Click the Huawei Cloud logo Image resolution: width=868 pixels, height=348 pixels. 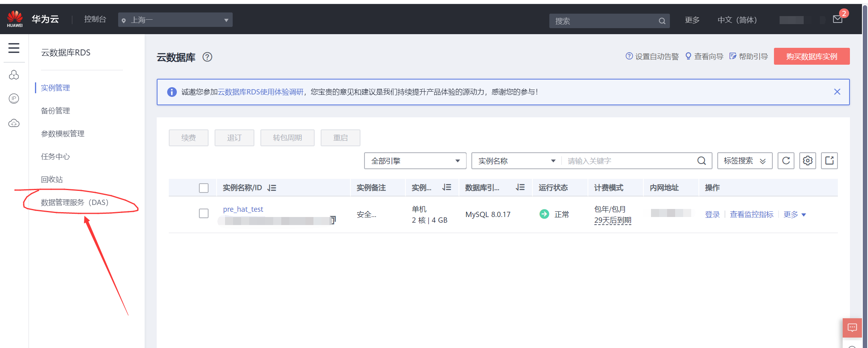click(x=15, y=19)
